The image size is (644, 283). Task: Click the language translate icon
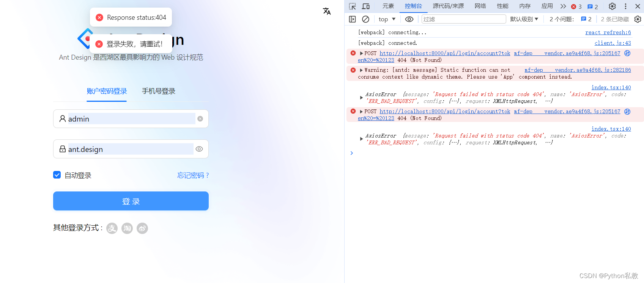[x=327, y=11]
